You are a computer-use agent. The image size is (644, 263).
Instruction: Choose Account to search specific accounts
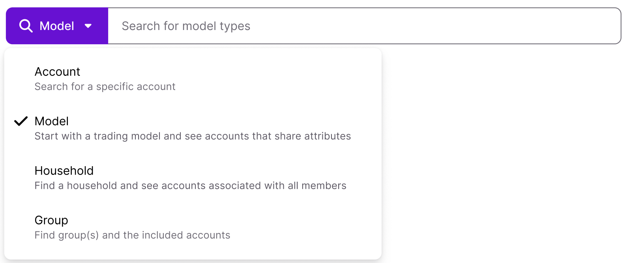point(57,71)
